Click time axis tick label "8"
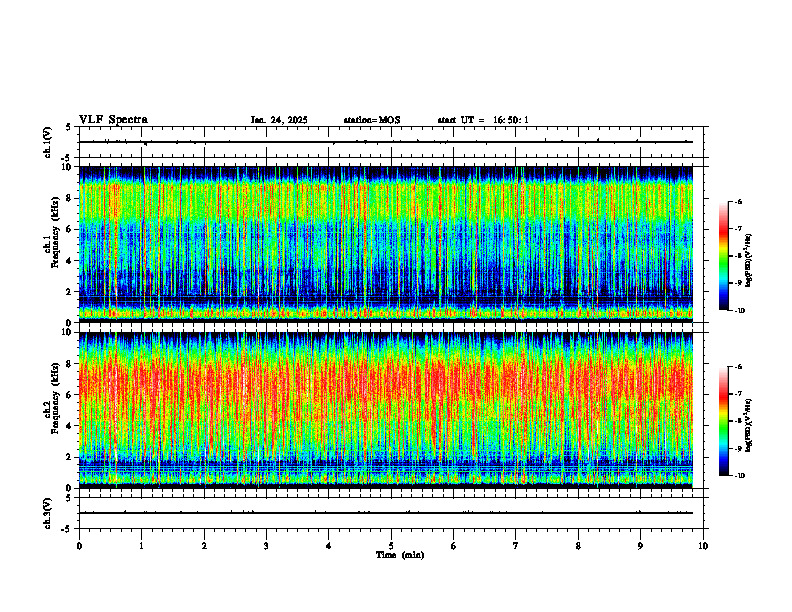The height and width of the screenshot is (612, 792). 578,546
